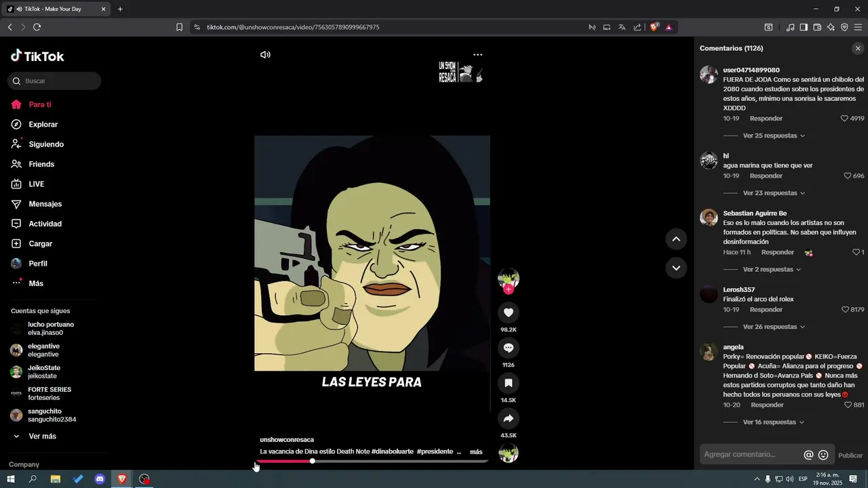The image size is (868, 488).
Task: Open OBS Studio from the taskbar
Action: coord(144,479)
